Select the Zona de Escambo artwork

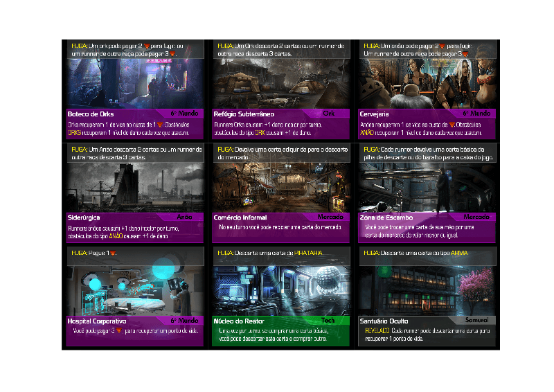[427, 187]
